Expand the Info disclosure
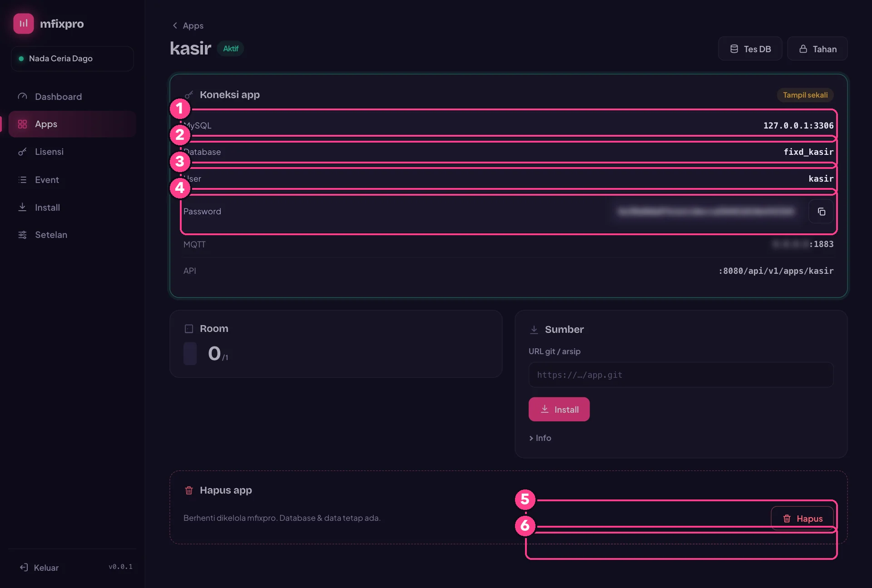Viewport: 872px width, 588px height. coord(540,438)
